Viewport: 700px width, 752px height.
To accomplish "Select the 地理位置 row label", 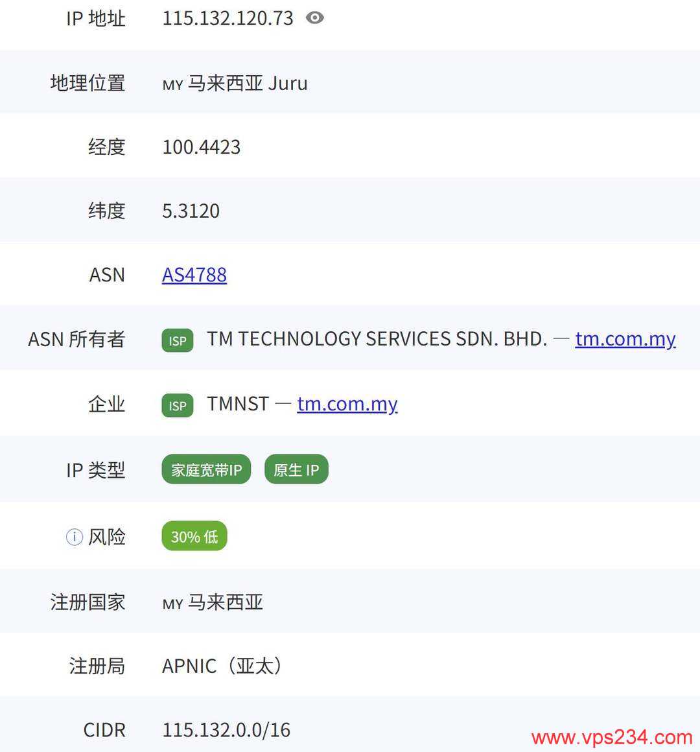I will coord(88,83).
